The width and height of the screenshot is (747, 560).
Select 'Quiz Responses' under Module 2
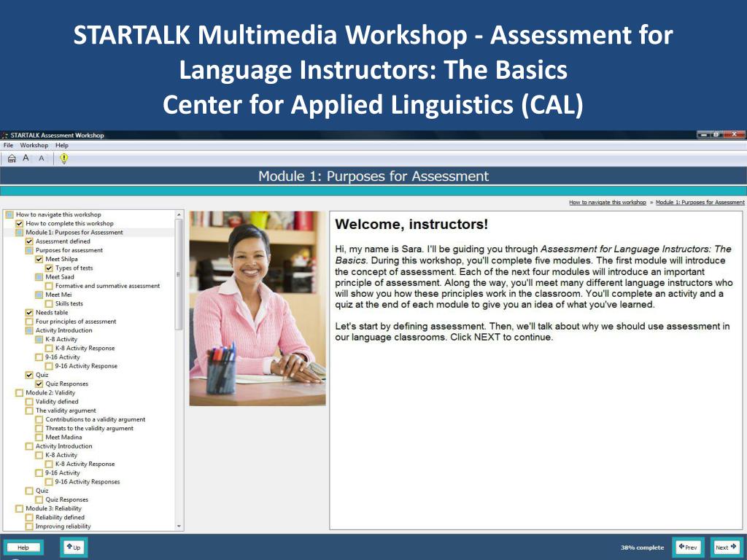tap(66, 499)
